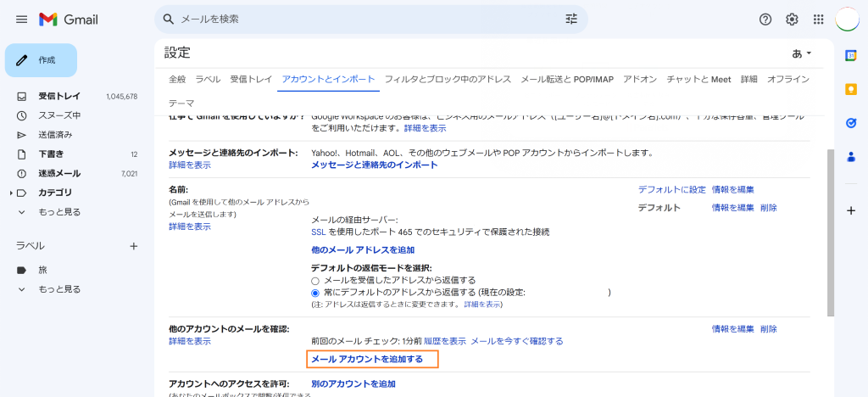Screen dimensions: 868x397
Task: Click the SSL link
Action: (319, 232)
